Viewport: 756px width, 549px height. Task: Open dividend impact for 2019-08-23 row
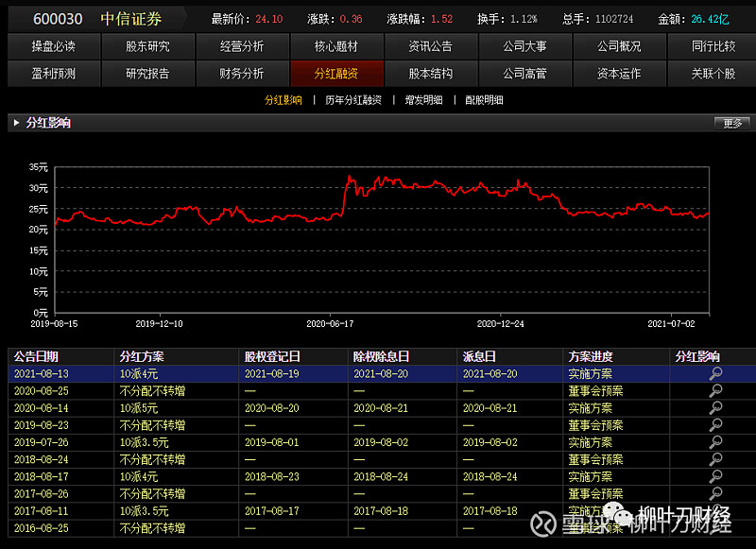tap(715, 424)
